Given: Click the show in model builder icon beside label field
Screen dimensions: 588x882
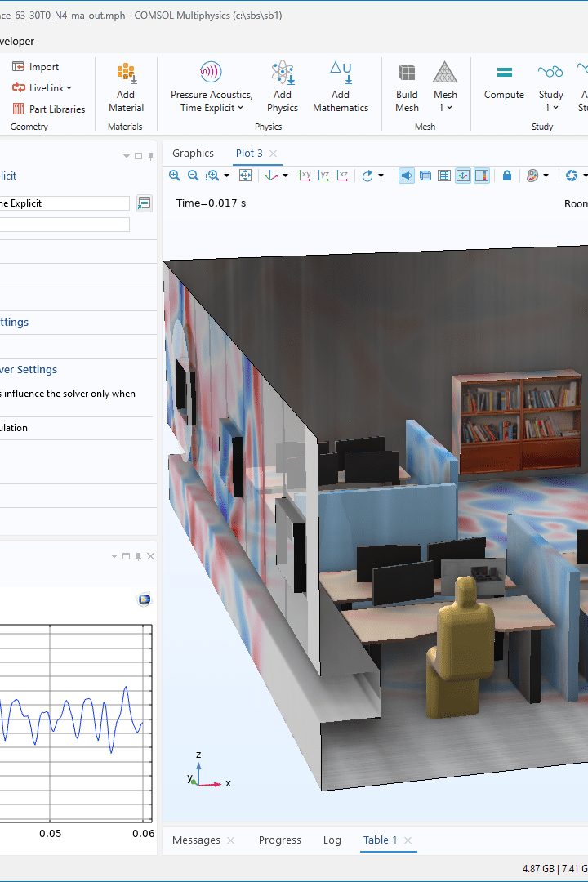Looking at the screenshot, I should [144, 203].
